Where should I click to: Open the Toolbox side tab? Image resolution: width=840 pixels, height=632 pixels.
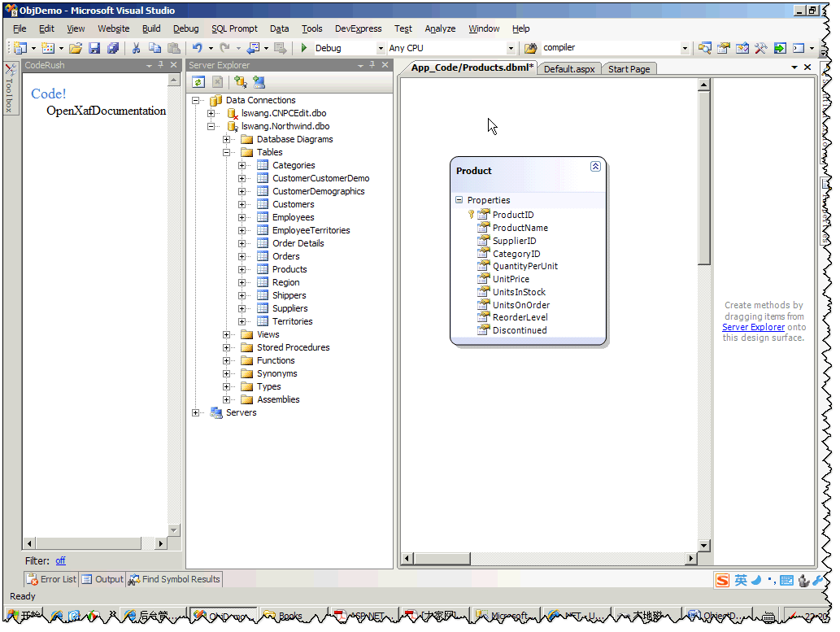tap(10, 89)
